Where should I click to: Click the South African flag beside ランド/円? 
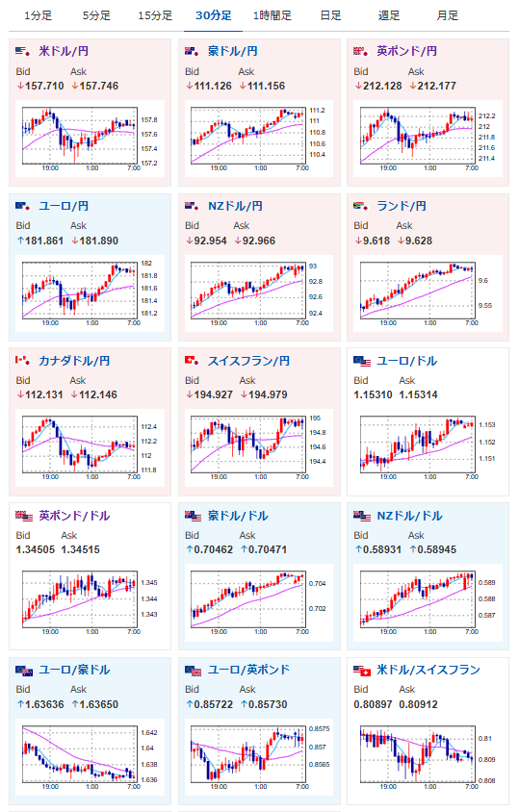tap(361, 206)
